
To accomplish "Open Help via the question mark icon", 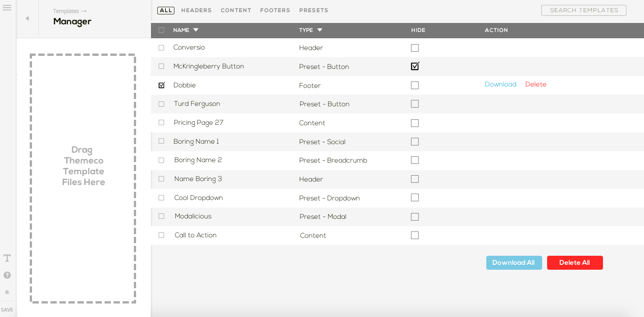I will click(7, 275).
